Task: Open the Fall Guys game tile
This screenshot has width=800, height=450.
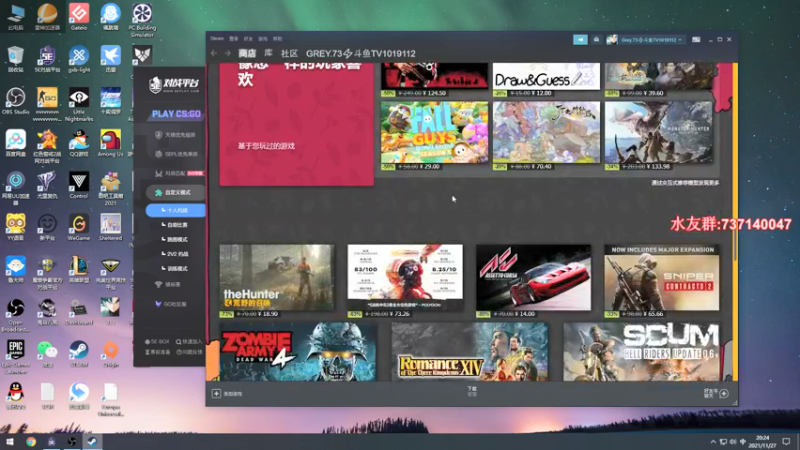Action: point(434,133)
